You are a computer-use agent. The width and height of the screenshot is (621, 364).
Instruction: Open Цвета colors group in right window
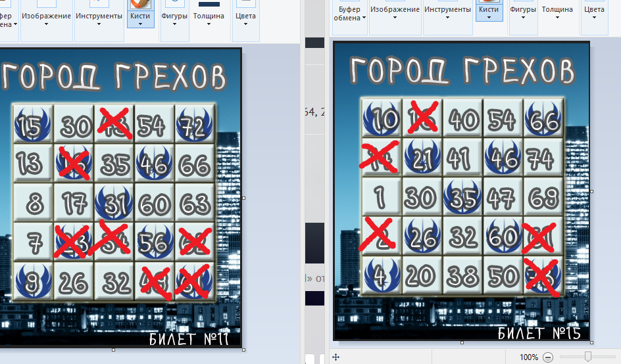[594, 11]
